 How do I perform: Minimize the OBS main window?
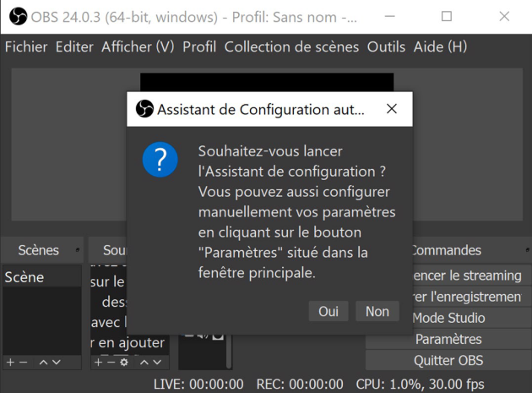coord(389,16)
